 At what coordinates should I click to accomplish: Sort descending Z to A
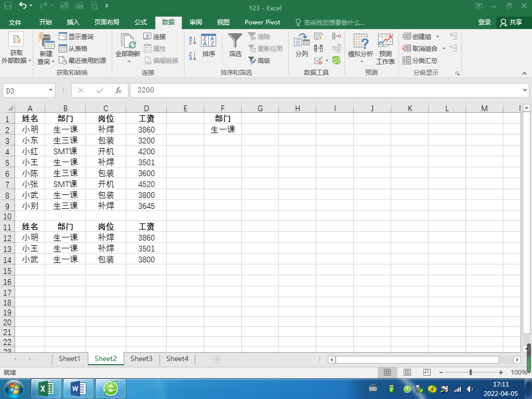point(192,56)
